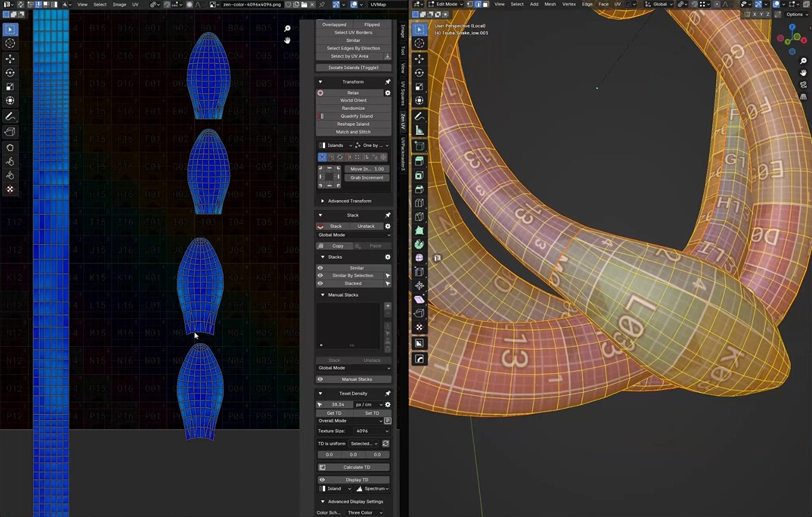Switch to the UVPackmaster3 sidebar tab
This screenshot has height=517, width=812.
pyautogui.click(x=402, y=154)
